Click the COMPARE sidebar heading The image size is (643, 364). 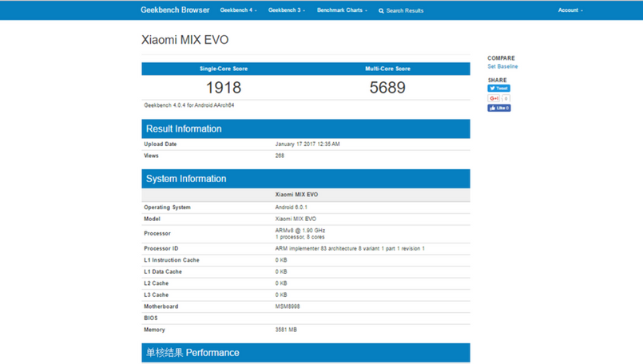[x=501, y=58]
